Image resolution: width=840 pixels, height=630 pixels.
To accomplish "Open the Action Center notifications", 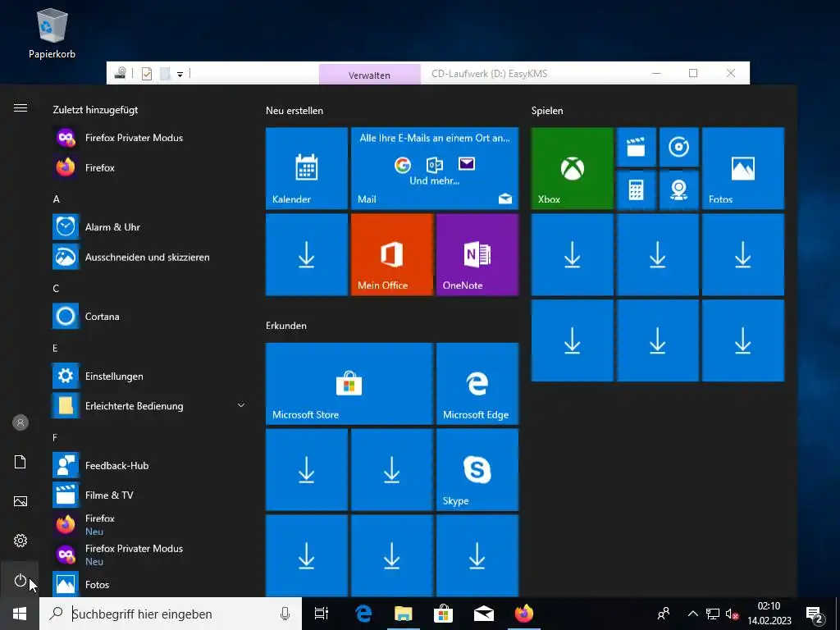I will 815,614.
